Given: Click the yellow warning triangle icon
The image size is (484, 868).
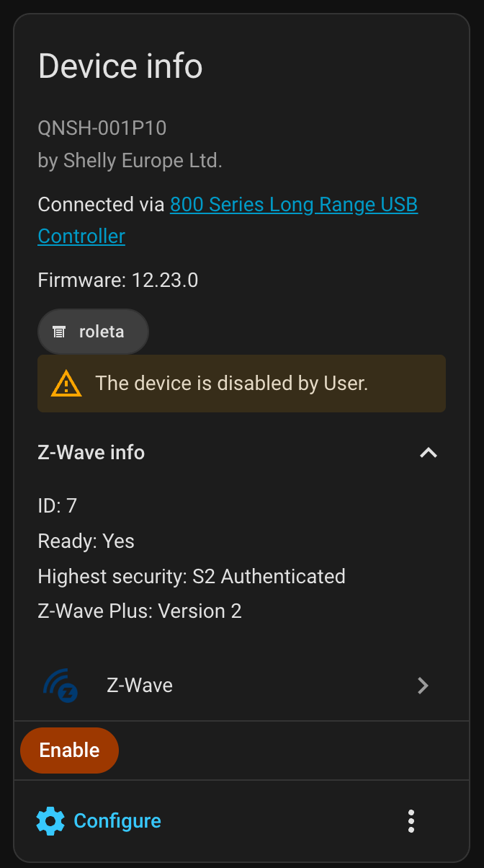Looking at the screenshot, I should (x=66, y=383).
